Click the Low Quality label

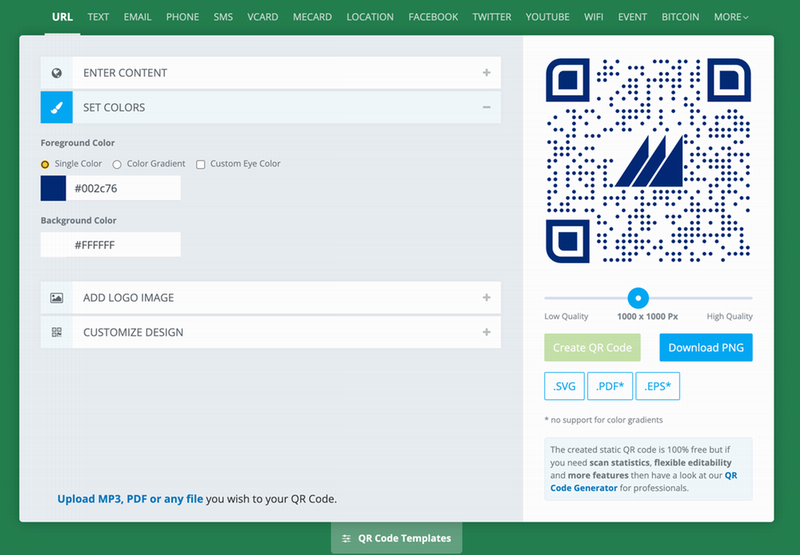566,316
